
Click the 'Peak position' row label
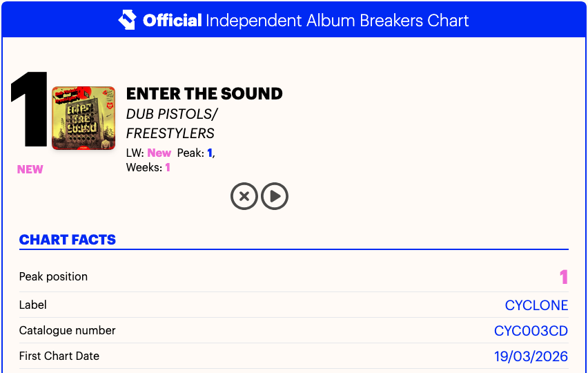click(x=53, y=277)
